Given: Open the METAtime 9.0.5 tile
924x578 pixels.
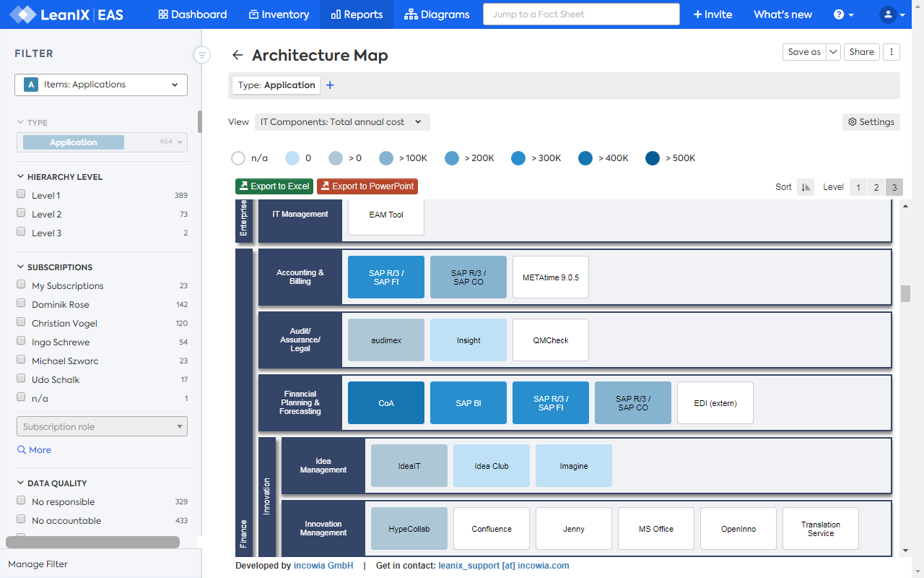Looking at the screenshot, I should (x=551, y=277).
